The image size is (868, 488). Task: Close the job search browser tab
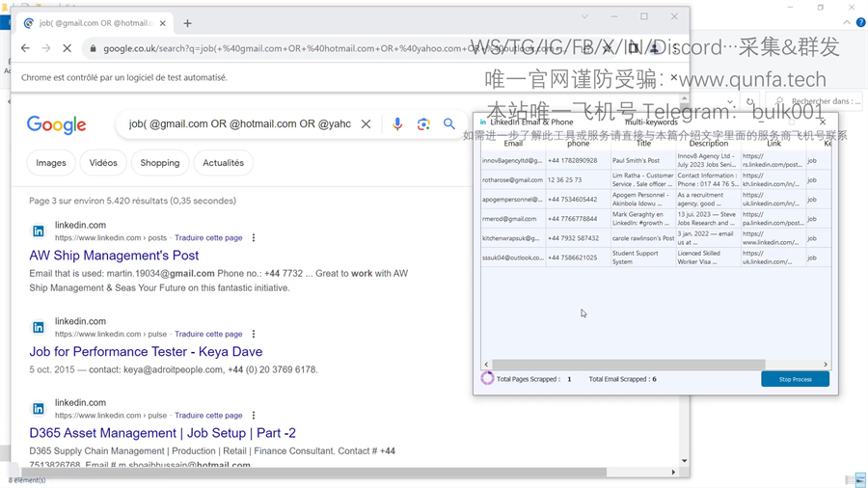point(163,23)
